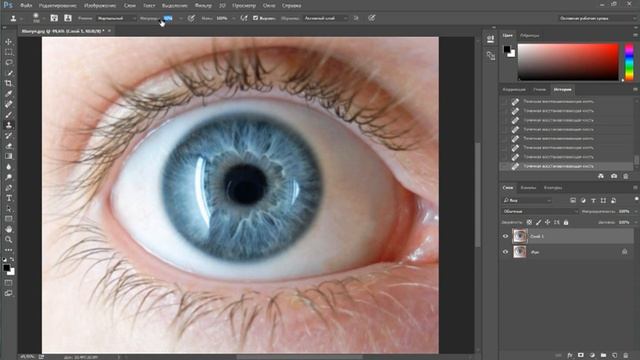640x360 pixels.
Task: Select the Hand tool
Action: click(x=9, y=229)
